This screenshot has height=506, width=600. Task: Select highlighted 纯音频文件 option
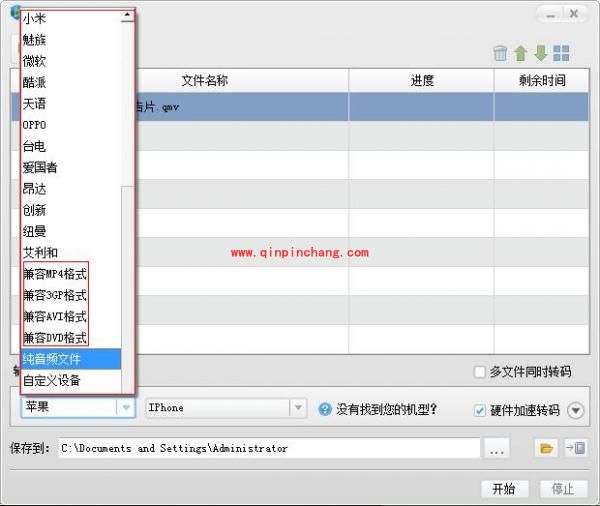click(71, 359)
